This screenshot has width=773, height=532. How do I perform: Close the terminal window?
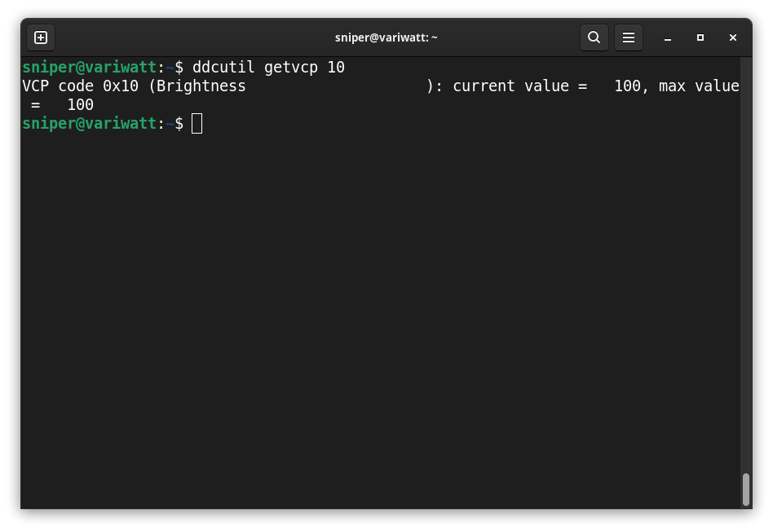point(732,37)
